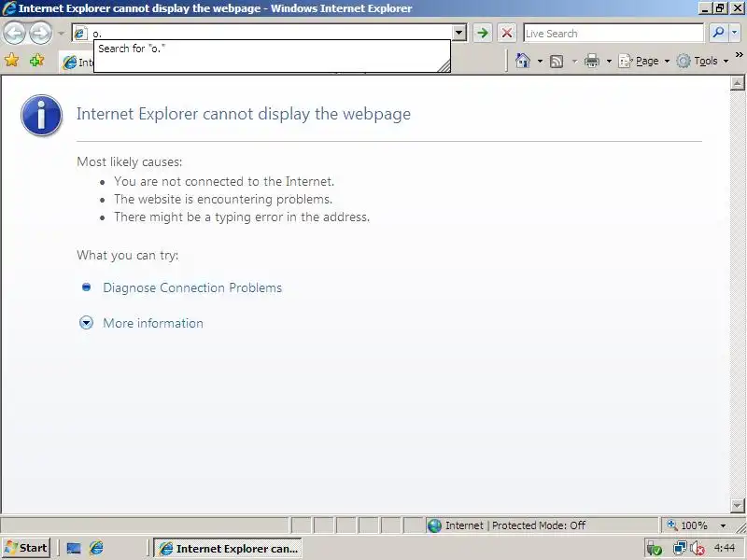Click the RSS Feeds toolbar icon
This screenshot has height=560, width=747.
(x=557, y=61)
